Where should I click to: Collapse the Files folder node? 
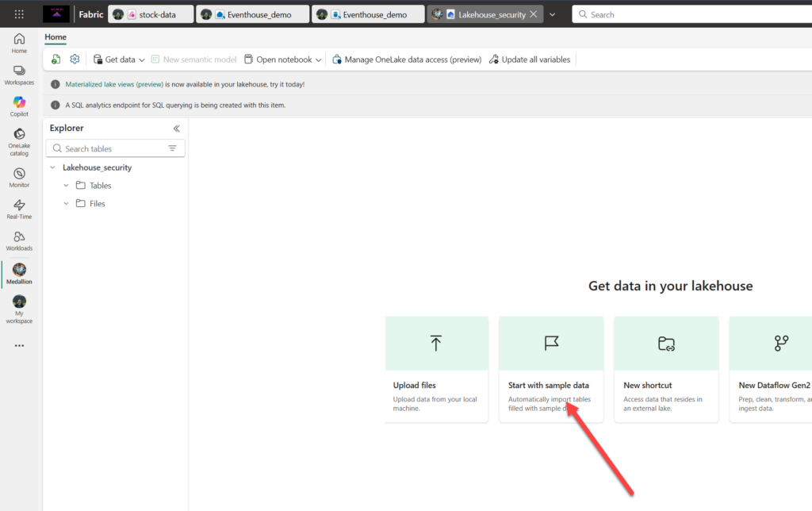pos(67,204)
